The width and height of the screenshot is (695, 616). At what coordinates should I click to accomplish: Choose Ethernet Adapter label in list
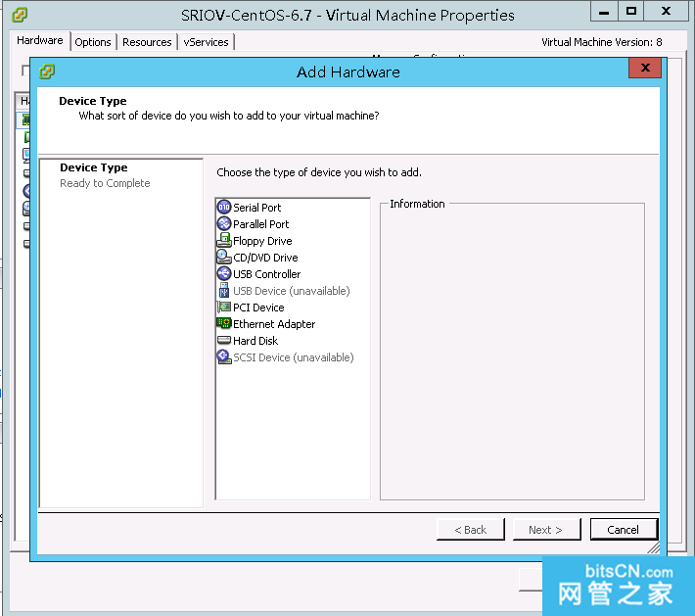click(x=274, y=324)
